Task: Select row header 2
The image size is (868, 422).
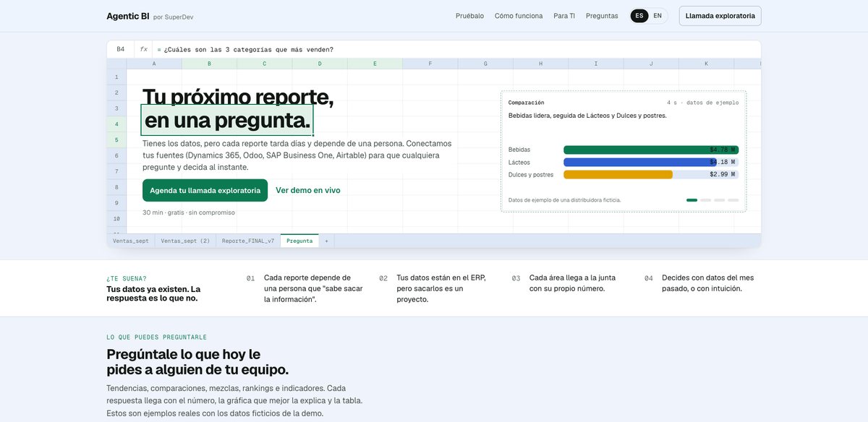Action: point(116,92)
